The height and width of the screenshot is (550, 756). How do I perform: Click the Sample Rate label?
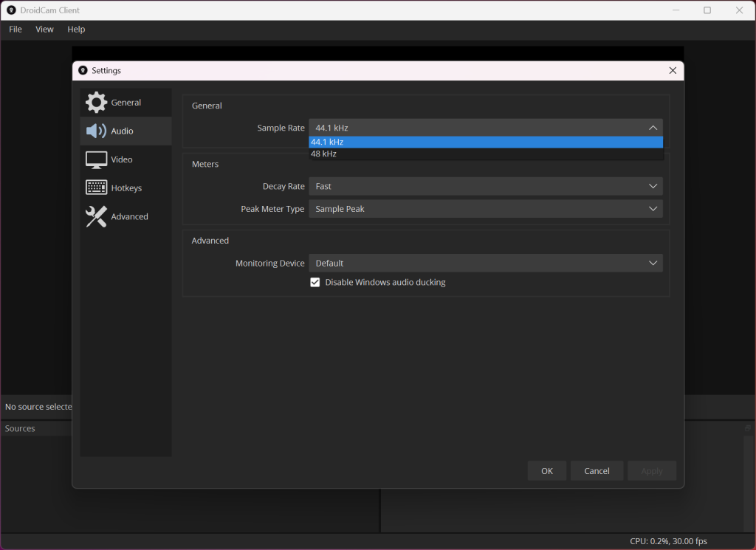(281, 128)
